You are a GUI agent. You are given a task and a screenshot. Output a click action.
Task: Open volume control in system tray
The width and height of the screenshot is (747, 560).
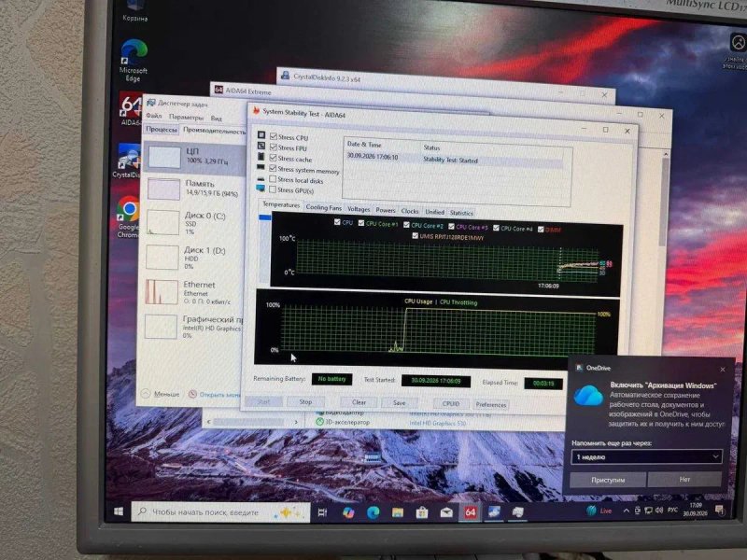click(659, 510)
